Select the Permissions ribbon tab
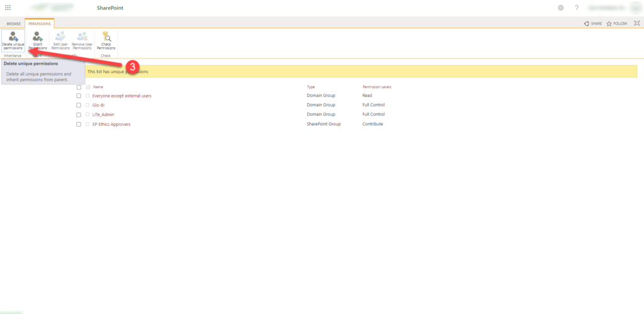 [x=40, y=24]
